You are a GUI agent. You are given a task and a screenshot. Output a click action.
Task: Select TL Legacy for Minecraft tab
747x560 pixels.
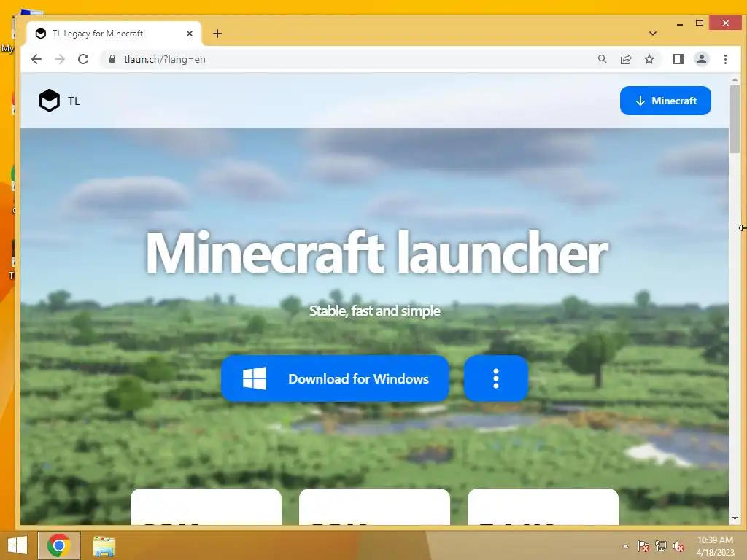[115, 34]
